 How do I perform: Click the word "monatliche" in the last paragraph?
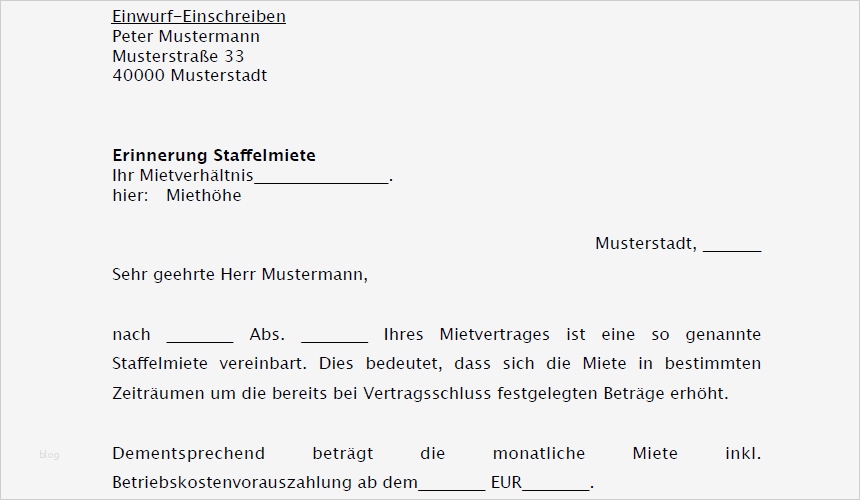(539, 453)
